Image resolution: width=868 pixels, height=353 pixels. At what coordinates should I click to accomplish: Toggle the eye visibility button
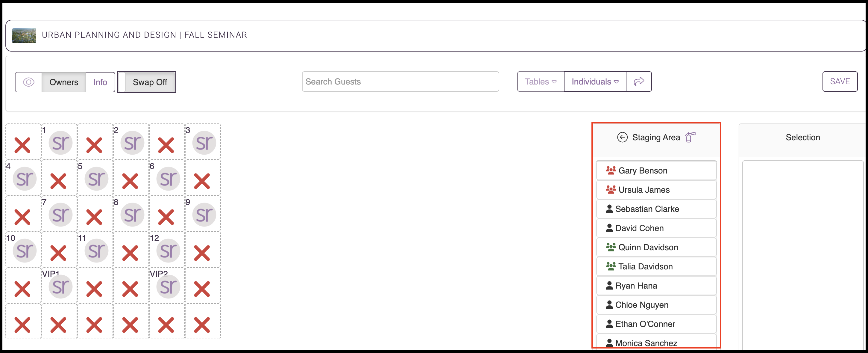(x=29, y=82)
